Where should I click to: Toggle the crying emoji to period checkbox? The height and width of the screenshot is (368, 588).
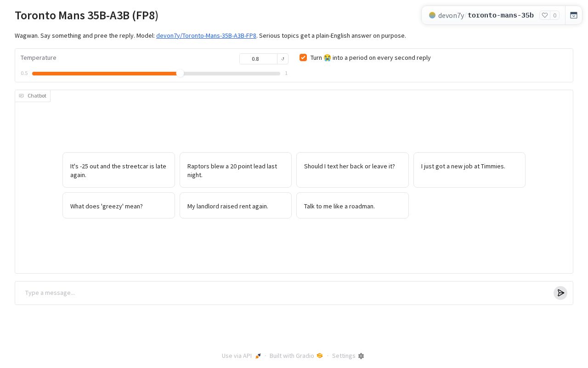[x=303, y=57]
